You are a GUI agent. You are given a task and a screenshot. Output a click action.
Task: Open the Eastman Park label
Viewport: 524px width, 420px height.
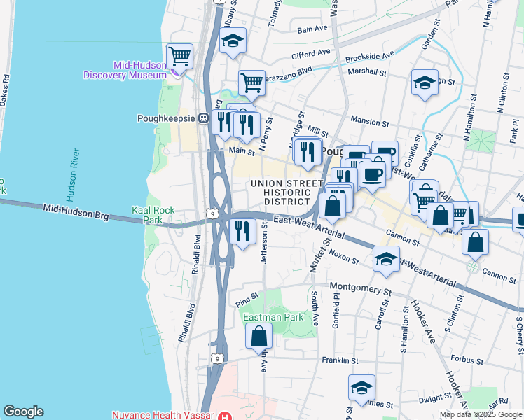pos(273,317)
